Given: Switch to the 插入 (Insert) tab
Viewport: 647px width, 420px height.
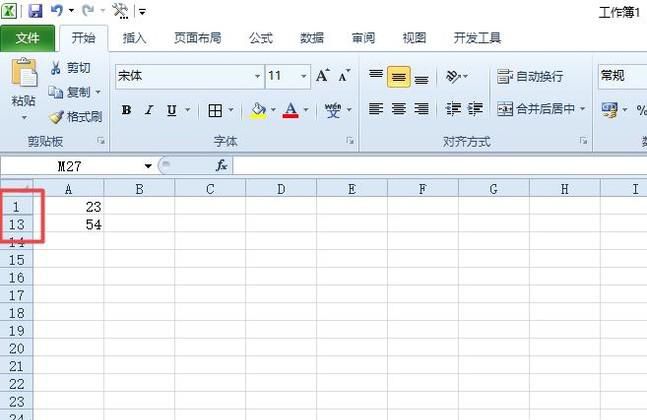Looking at the screenshot, I should click(135, 38).
